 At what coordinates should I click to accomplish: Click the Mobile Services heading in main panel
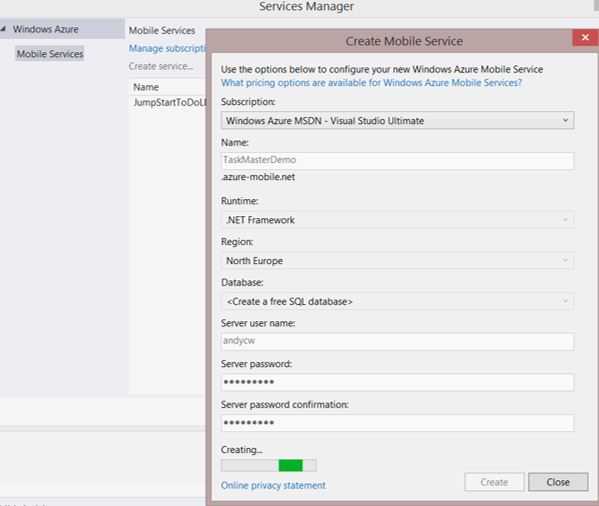pyautogui.click(x=162, y=31)
